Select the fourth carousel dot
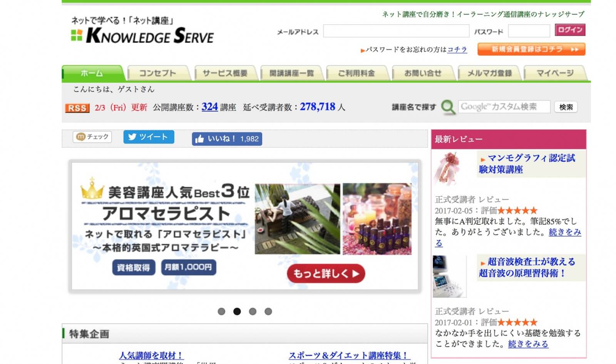The width and height of the screenshot is (616, 364). tap(268, 311)
